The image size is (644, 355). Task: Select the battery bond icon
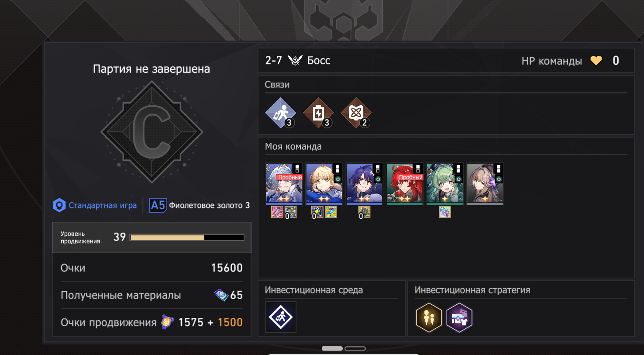(x=318, y=113)
